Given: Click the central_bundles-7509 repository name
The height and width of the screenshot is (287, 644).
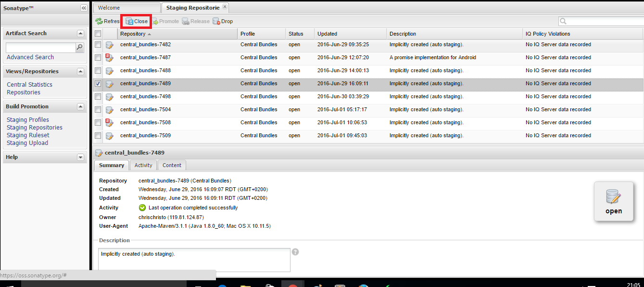Looking at the screenshot, I should pyautogui.click(x=145, y=136).
